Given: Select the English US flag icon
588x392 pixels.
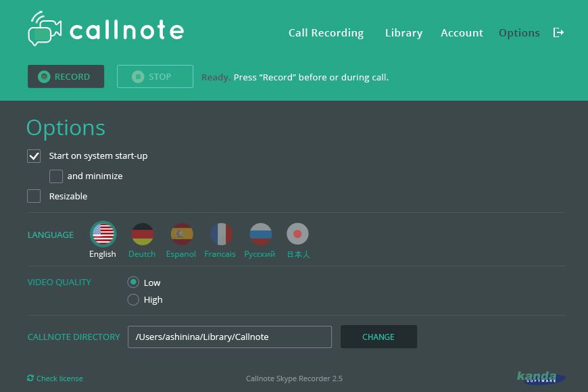Looking at the screenshot, I should tap(103, 234).
